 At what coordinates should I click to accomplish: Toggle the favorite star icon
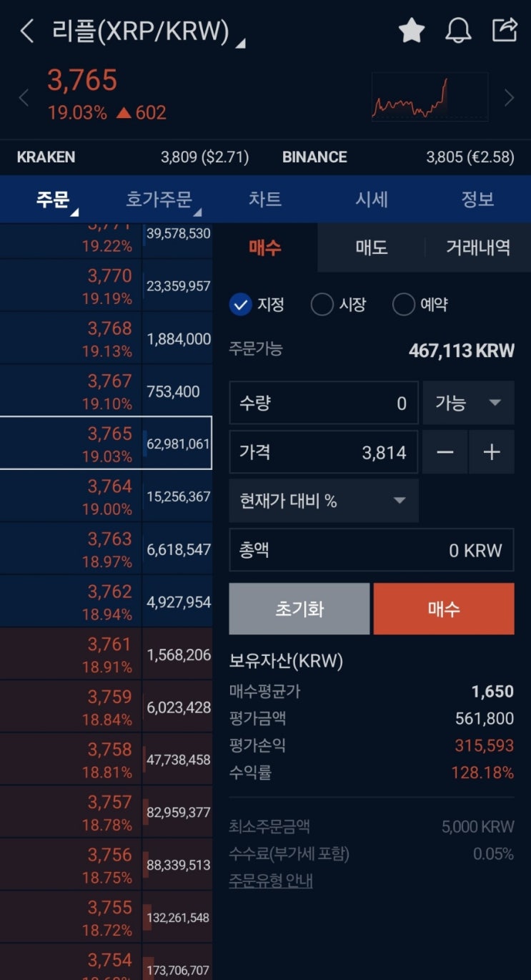tap(412, 31)
